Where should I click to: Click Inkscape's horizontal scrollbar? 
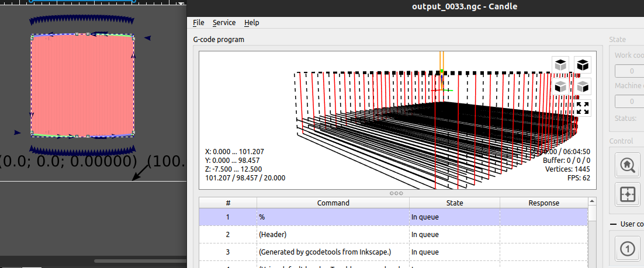click(x=140, y=260)
